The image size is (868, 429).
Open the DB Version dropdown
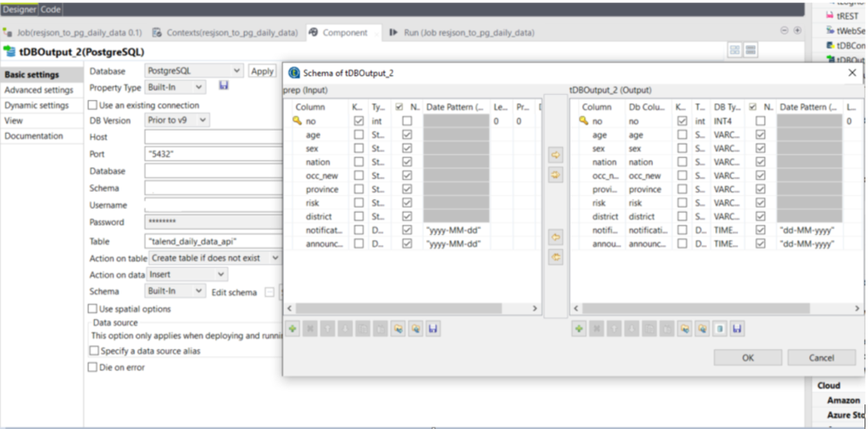click(x=178, y=120)
